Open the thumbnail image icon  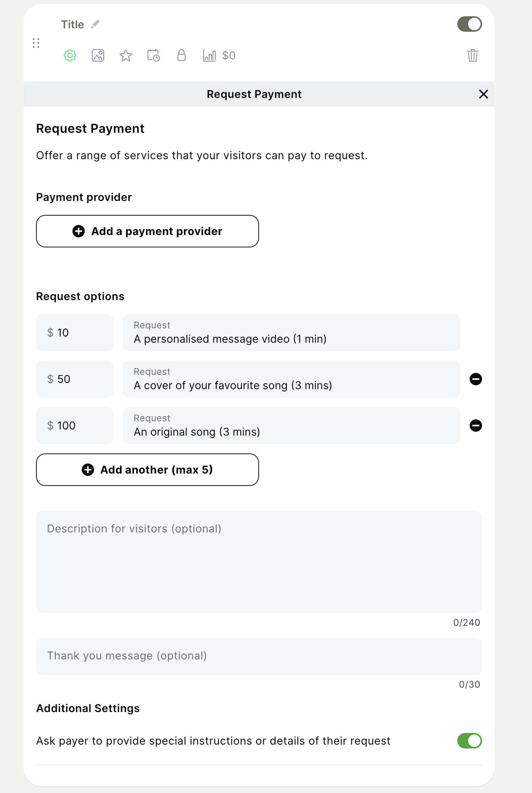point(98,55)
